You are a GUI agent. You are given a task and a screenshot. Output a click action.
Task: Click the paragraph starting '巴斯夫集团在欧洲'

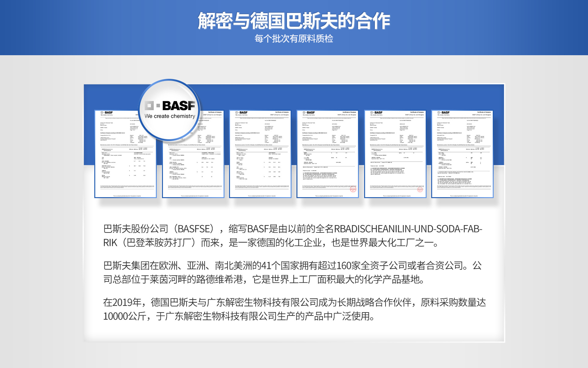(x=292, y=272)
